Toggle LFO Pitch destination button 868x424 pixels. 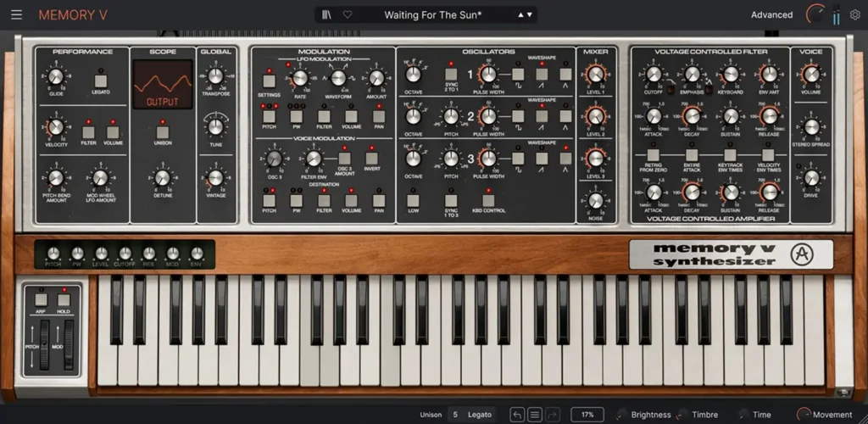click(269, 116)
